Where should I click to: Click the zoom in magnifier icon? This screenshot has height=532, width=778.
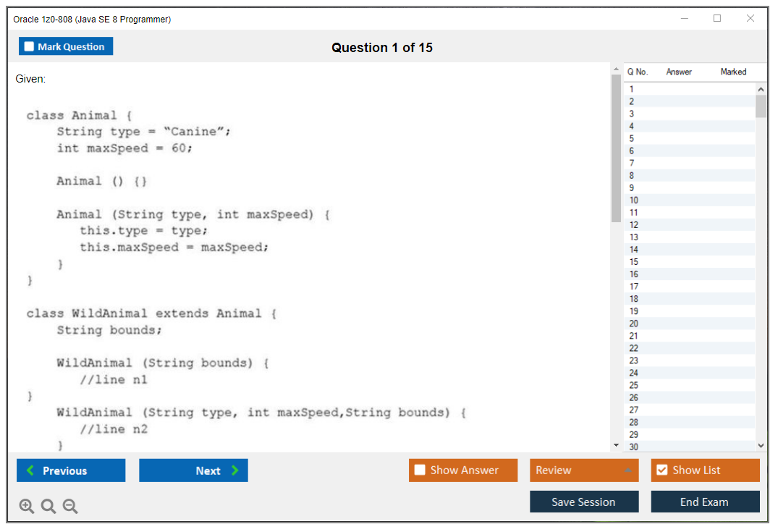[27, 507]
